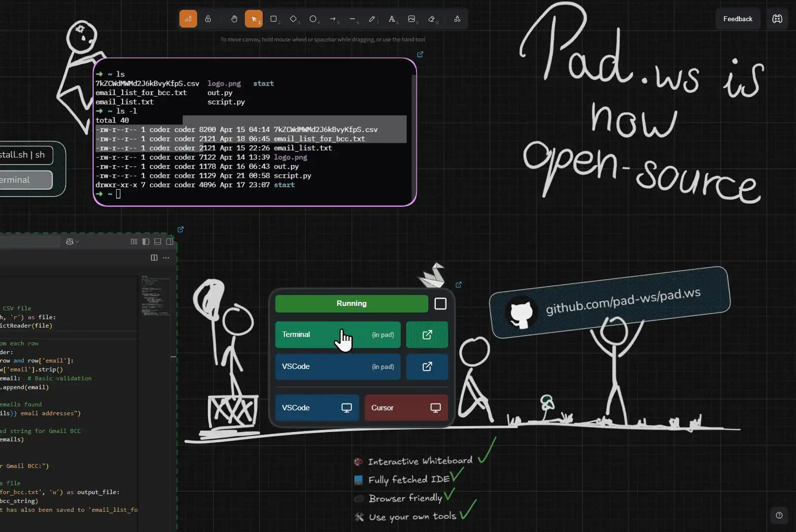The height and width of the screenshot is (532, 796).
Task: Click logo.png in the ls -l listing
Action: coord(290,157)
